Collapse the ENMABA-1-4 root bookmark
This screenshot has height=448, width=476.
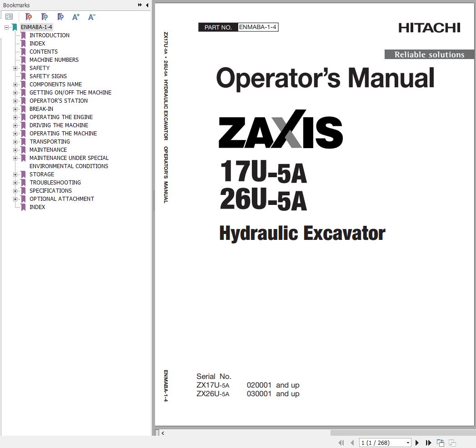6,27
